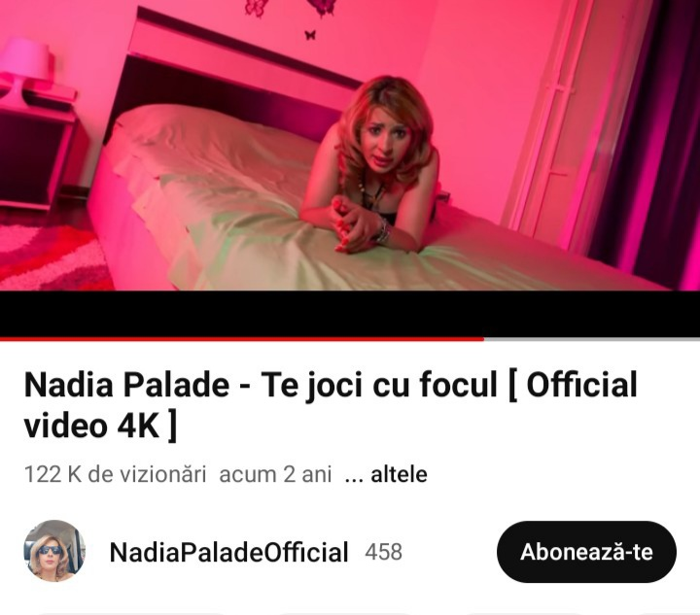The image size is (700, 615).
Task: Expand details by clicking the video title
Action: [x=331, y=405]
